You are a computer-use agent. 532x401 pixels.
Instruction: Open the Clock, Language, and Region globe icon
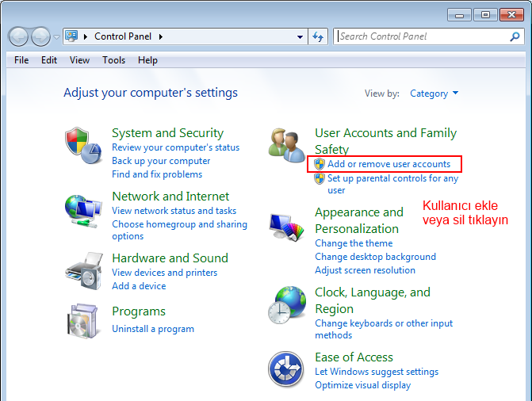click(x=287, y=304)
